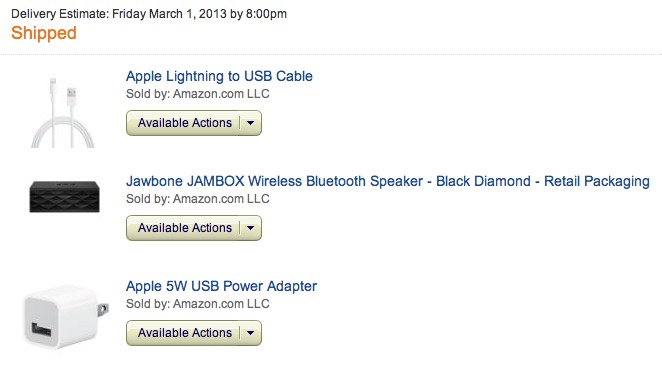This screenshot has width=662, height=375.
Task: Expand the dropdown arrow under the JAMBOX speaker
Action: 250,228
